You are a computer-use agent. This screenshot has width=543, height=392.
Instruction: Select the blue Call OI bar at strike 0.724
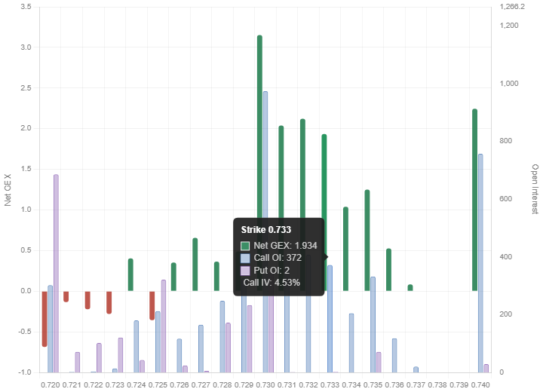pos(137,347)
